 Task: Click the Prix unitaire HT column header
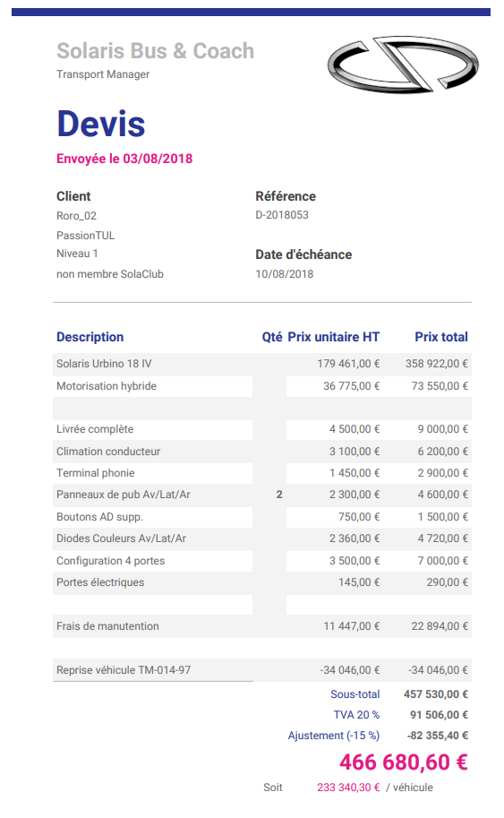(334, 337)
